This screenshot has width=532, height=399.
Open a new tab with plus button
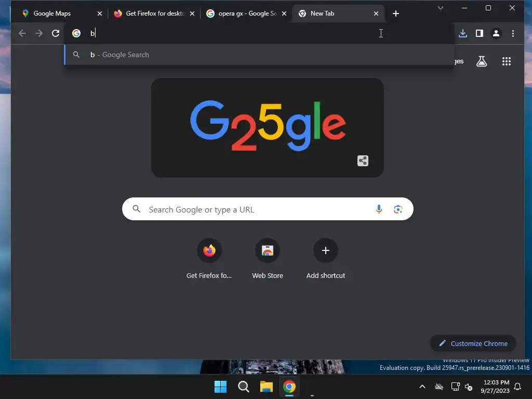[395, 14]
